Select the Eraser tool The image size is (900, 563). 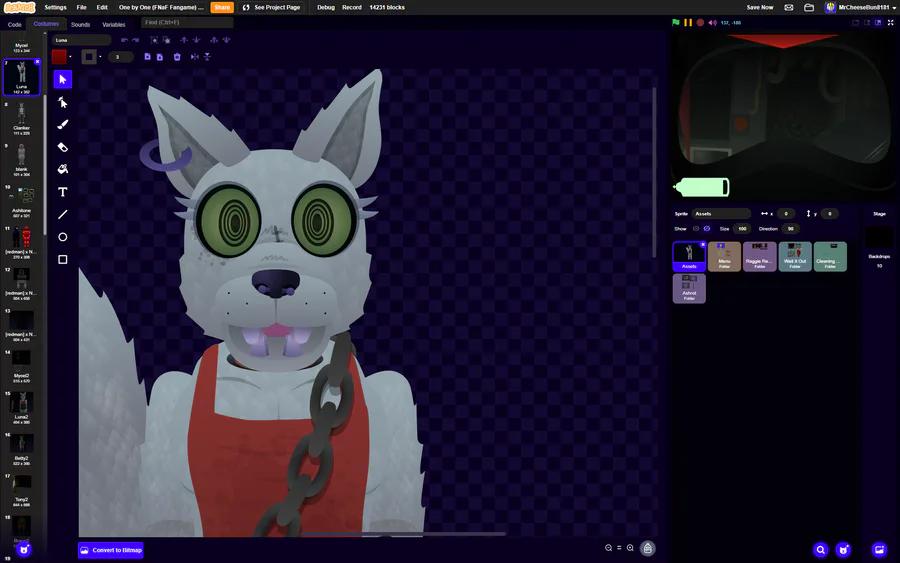pyautogui.click(x=63, y=147)
